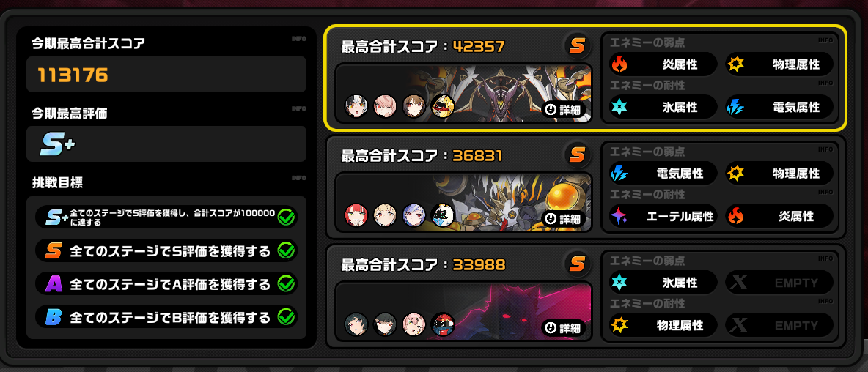Select 氷属性 ice resistance in first stage
Screen dimensions: 868x372
point(663,107)
